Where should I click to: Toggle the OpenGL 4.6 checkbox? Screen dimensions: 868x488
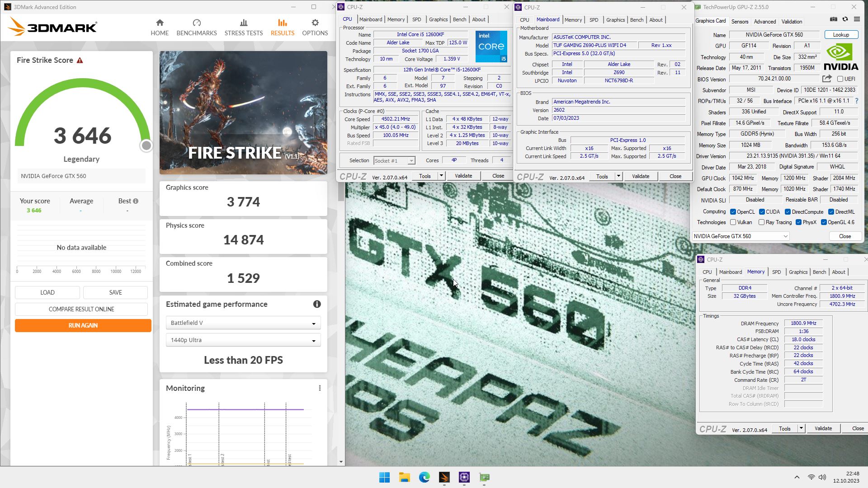coord(824,222)
